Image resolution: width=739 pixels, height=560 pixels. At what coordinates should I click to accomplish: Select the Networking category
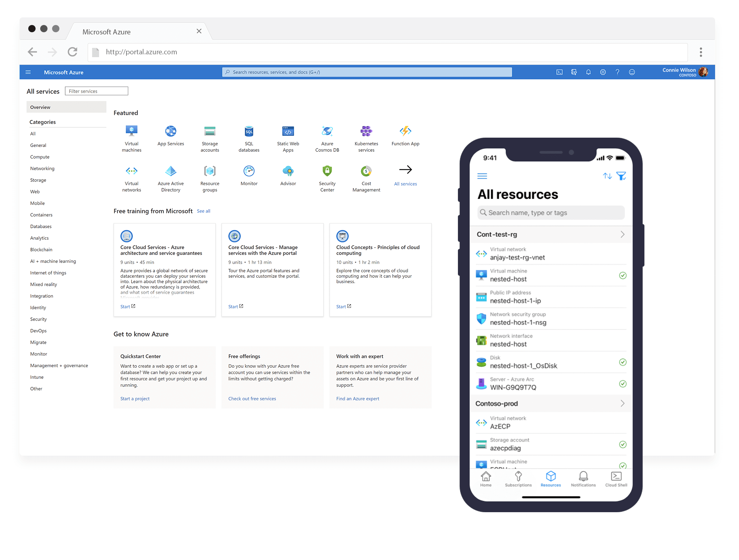[x=42, y=168]
